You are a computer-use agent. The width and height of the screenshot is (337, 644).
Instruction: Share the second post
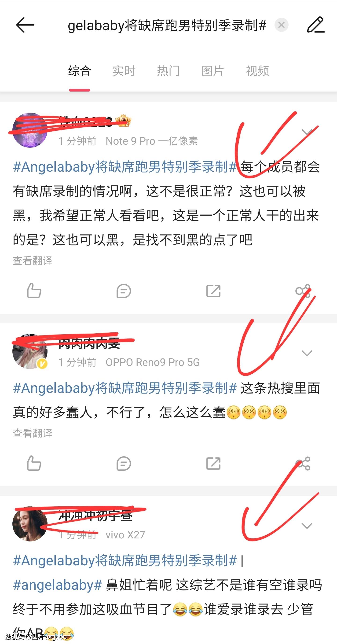(x=303, y=464)
